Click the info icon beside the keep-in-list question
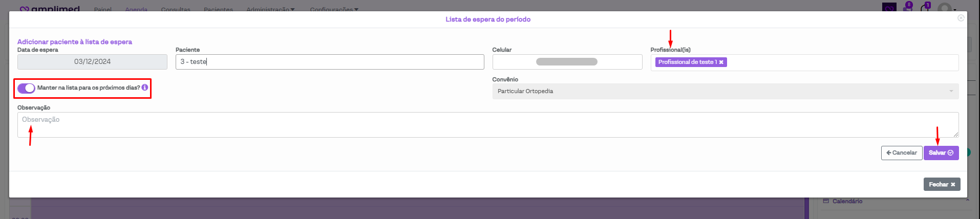The width and height of the screenshot is (980, 219). click(145, 87)
